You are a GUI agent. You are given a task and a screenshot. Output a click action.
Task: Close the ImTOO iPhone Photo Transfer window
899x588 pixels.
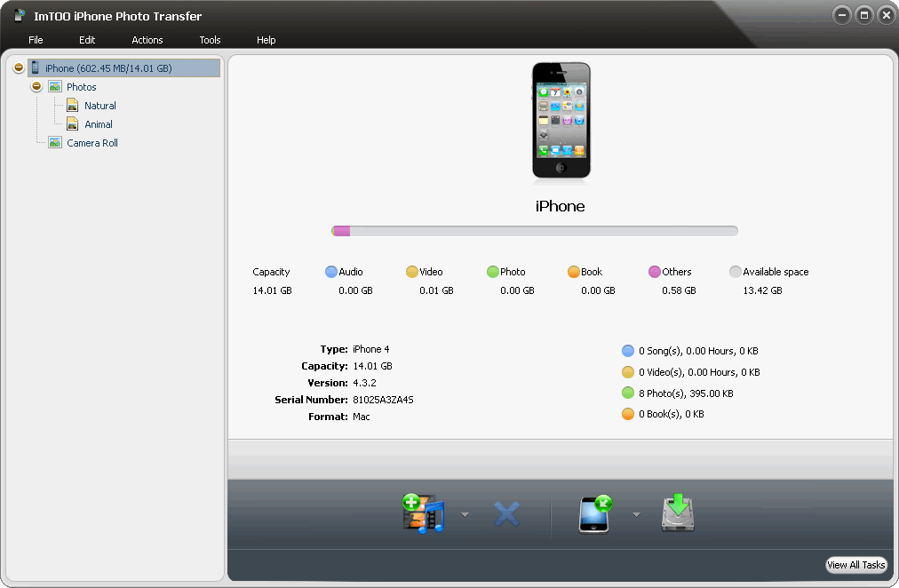point(887,15)
